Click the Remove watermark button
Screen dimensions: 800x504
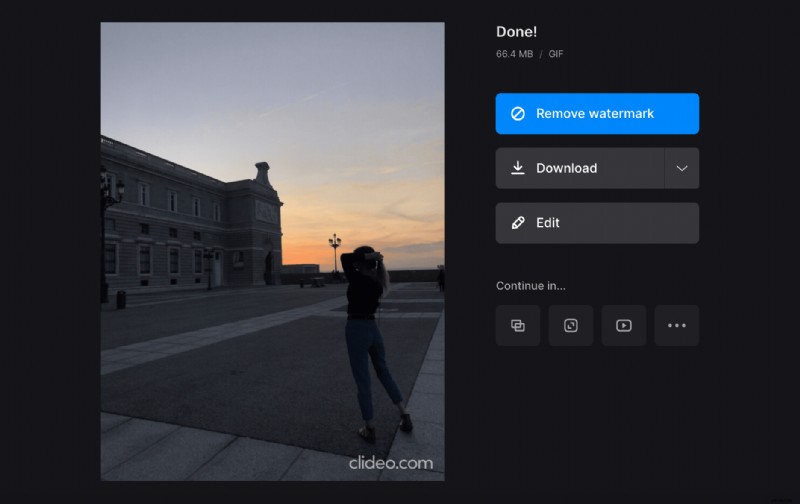[597, 114]
